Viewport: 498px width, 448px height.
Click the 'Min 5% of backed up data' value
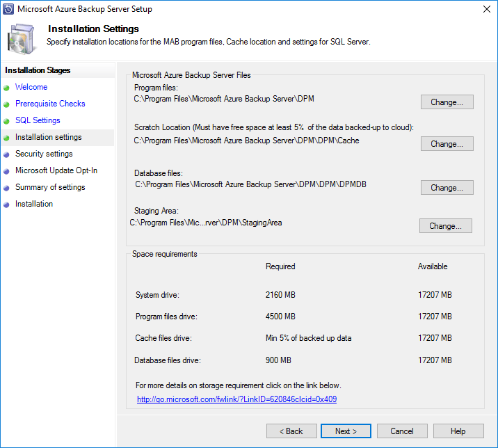click(308, 338)
